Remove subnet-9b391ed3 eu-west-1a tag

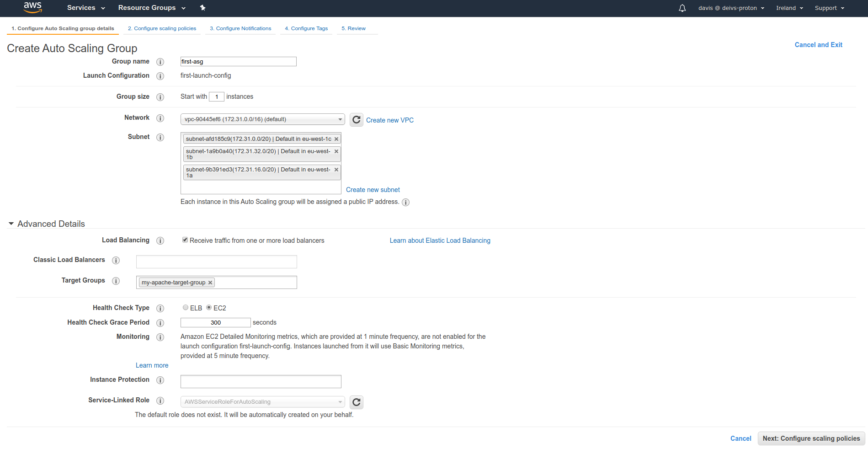336,170
